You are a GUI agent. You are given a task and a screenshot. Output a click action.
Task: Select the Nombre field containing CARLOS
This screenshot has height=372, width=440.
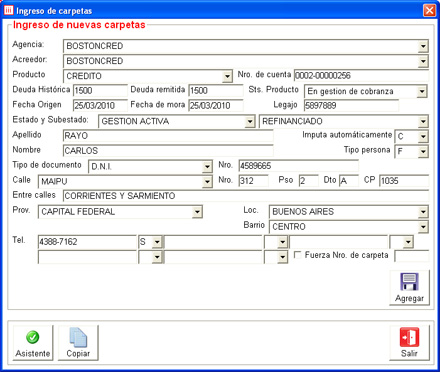[168, 151]
